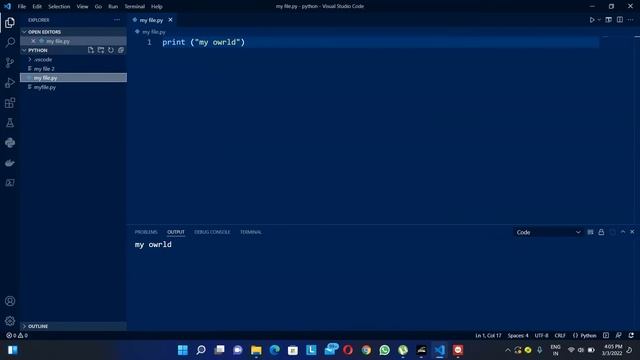Open the Extensions view
This screenshot has width=640, height=360.
pyautogui.click(x=10, y=102)
